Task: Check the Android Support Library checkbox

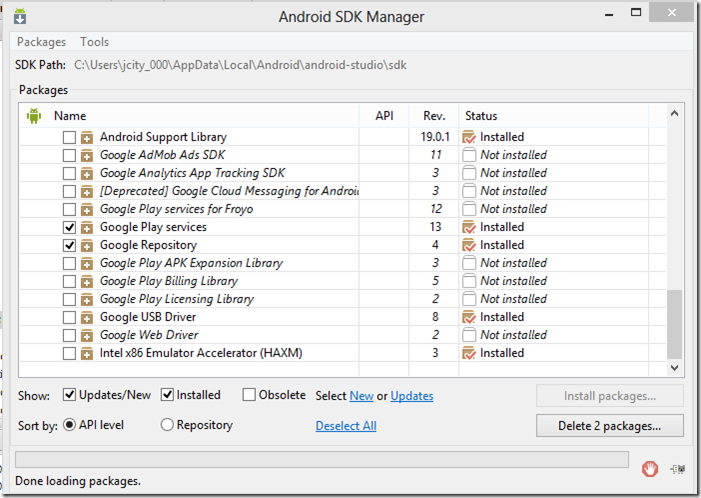Action: 69,137
